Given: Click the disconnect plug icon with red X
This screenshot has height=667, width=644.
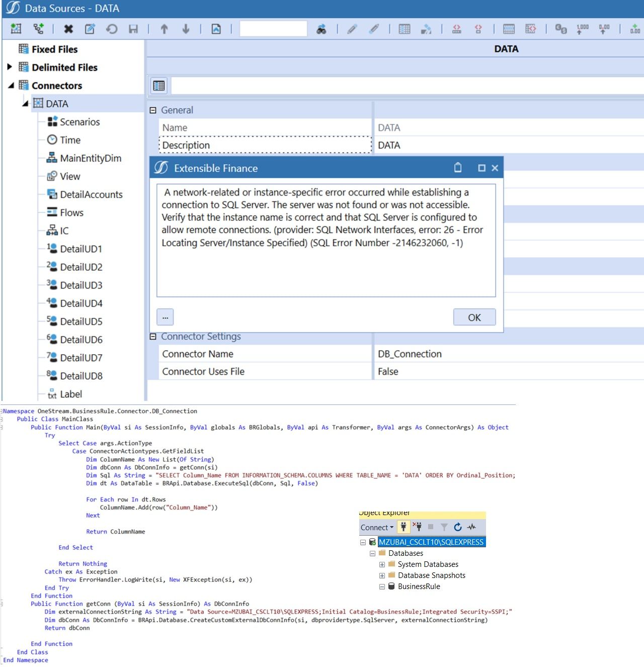Looking at the screenshot, I should click(417, 527).
